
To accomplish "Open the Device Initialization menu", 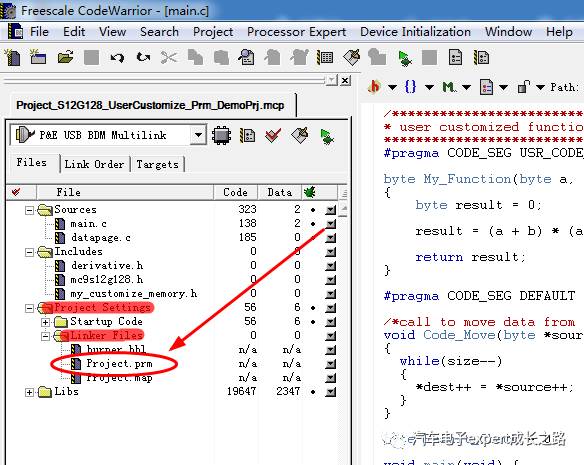I will 415,32.
